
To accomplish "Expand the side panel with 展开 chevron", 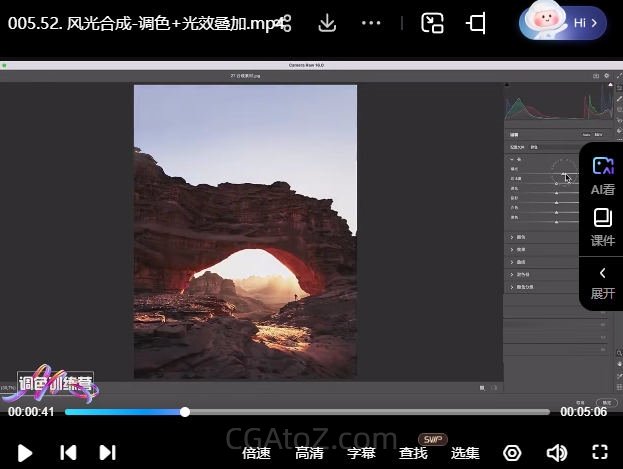I will (602, 282).
